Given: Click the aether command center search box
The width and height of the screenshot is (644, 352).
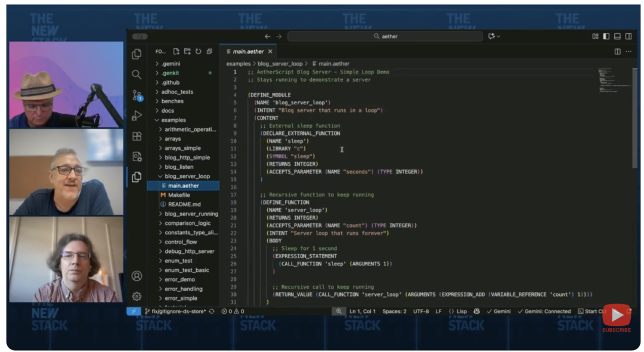Looking at the screenshot, I should pyautogui.click(x=385, y=36).
